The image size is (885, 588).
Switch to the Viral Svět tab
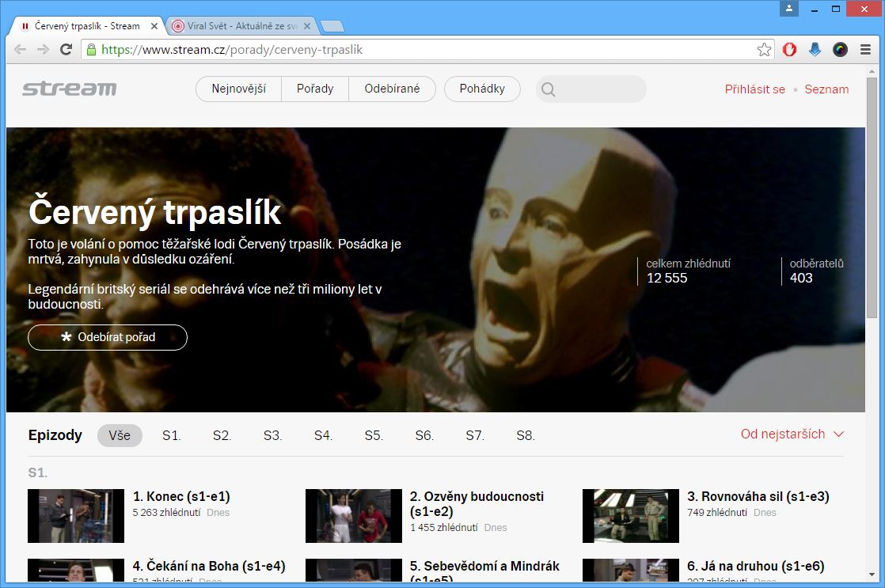241,26
